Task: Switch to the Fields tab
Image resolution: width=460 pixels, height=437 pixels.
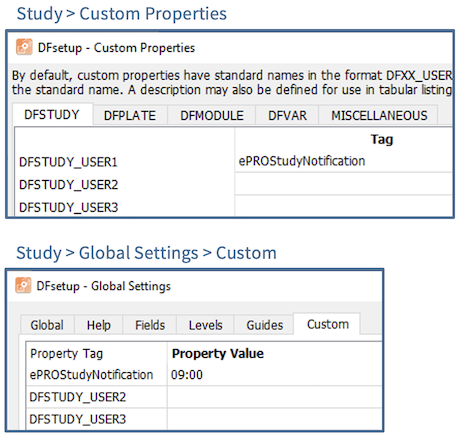Action: (x=150, y=325)
